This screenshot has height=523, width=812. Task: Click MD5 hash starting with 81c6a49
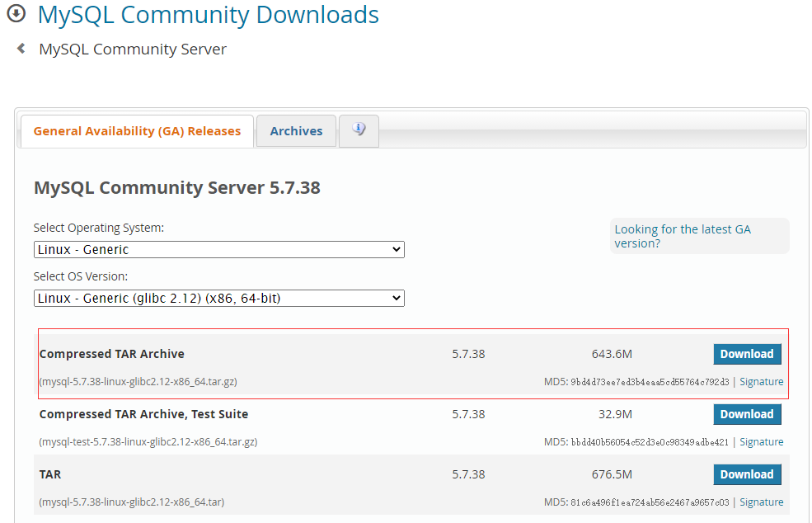click(650, 502)
